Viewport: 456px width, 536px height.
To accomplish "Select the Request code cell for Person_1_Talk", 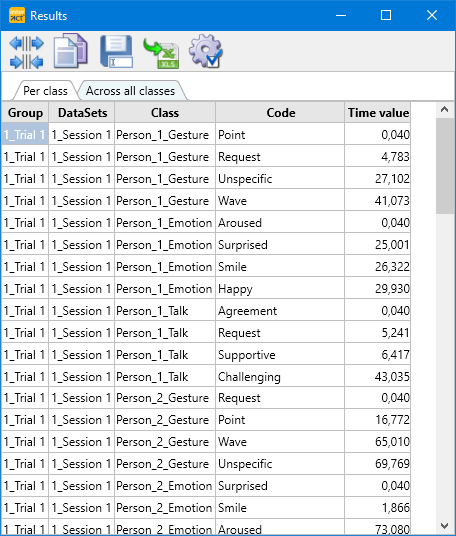I will coord(280,333).
